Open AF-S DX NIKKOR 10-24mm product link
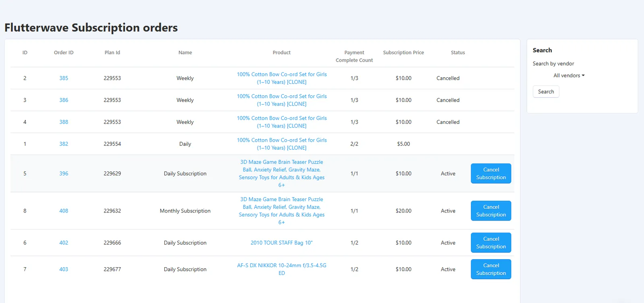The width and height of the screenshot is (644, 303). point(282,269)
